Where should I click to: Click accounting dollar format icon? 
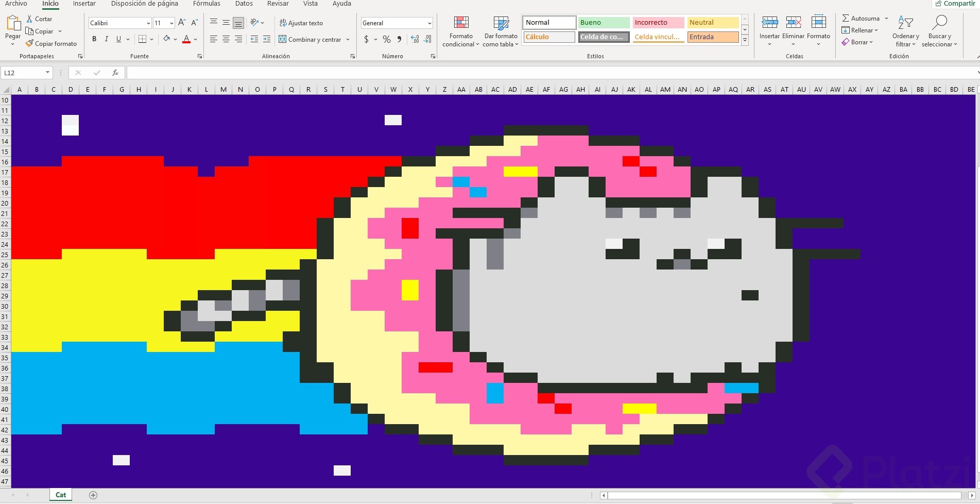(366, 39)
